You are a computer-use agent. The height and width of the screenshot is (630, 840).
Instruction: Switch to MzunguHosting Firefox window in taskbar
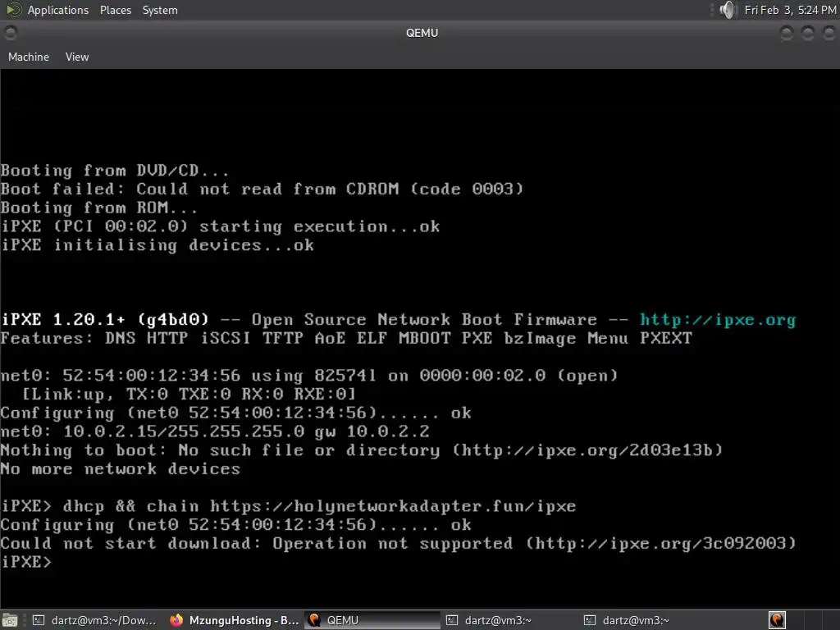(235, 620)
